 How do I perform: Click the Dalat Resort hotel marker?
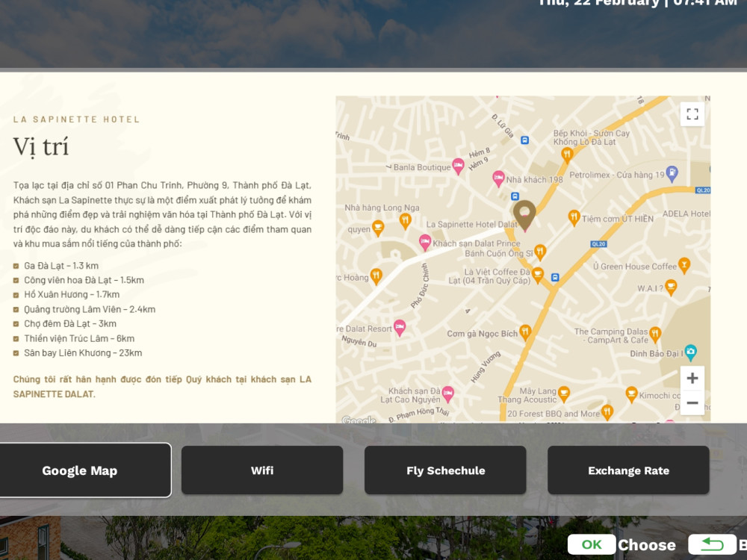[x=399, y=327]
